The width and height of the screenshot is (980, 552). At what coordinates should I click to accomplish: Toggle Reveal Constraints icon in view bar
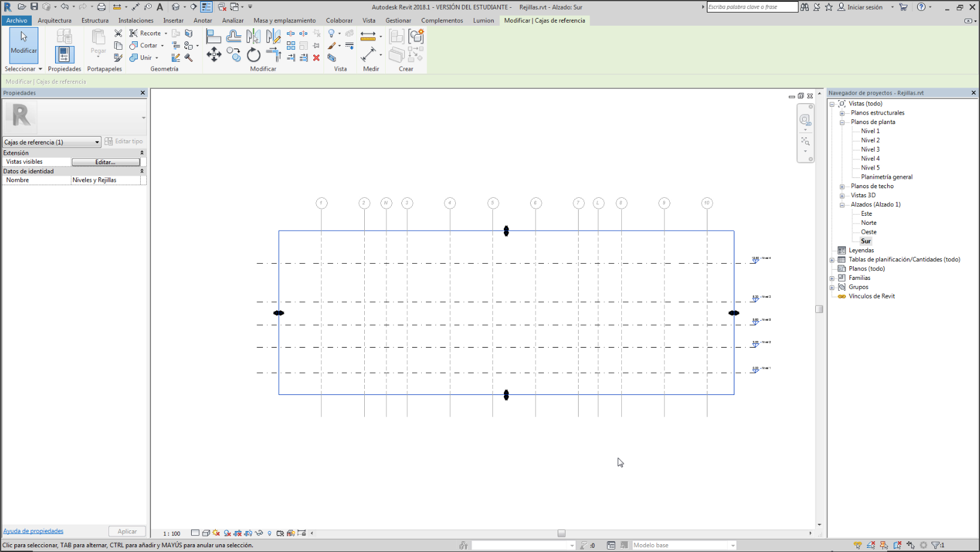tap(301, 533)
